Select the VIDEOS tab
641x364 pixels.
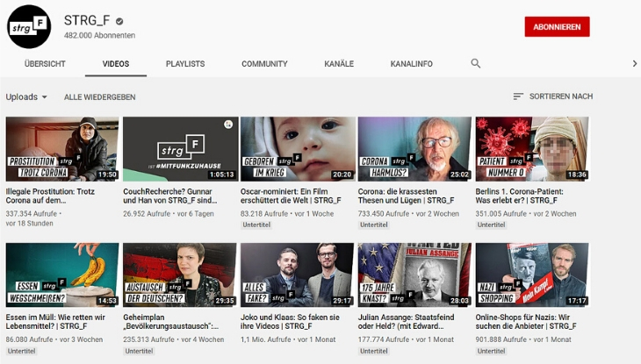(116, 64)
